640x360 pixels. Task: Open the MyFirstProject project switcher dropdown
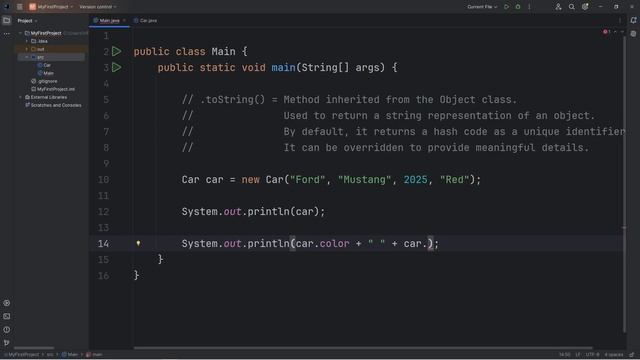51,7
